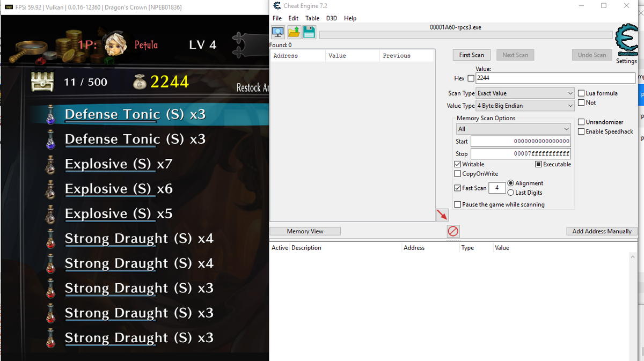Open Memory View
The image size is (644, 361).
(x=305, y=231)
